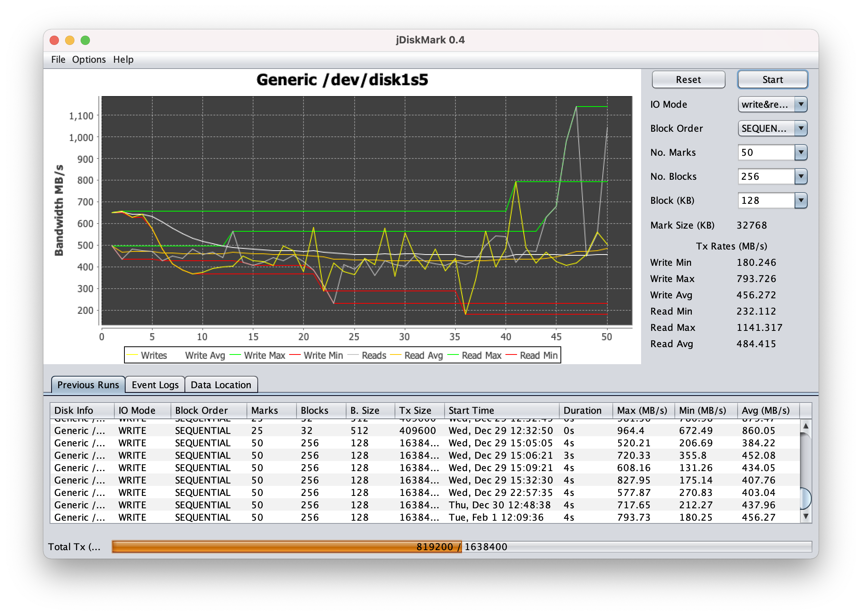Click the Read Min legend entry

[x=533, y=355]
